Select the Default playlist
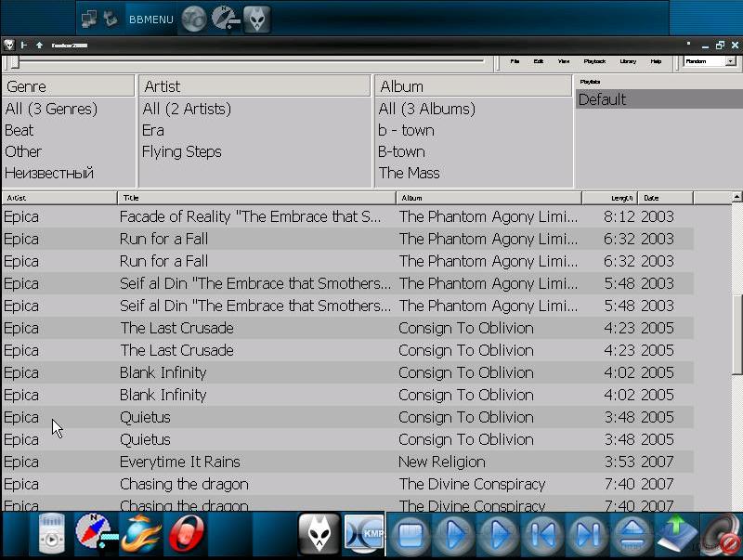 [x=602, y=99]
